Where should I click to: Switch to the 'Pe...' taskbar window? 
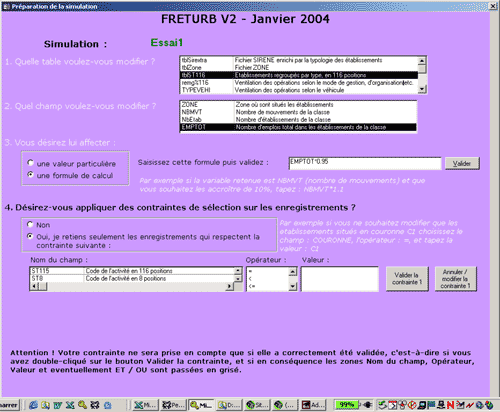173,405
